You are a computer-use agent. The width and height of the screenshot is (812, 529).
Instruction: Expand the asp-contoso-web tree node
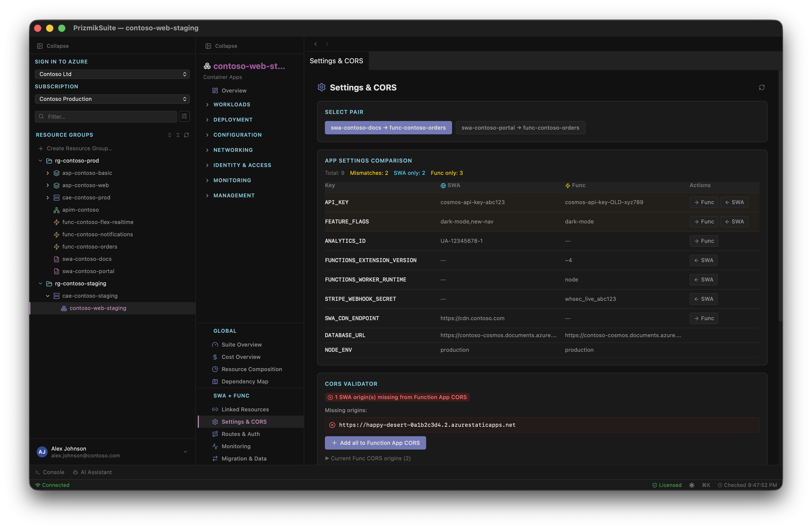(47, 185)
